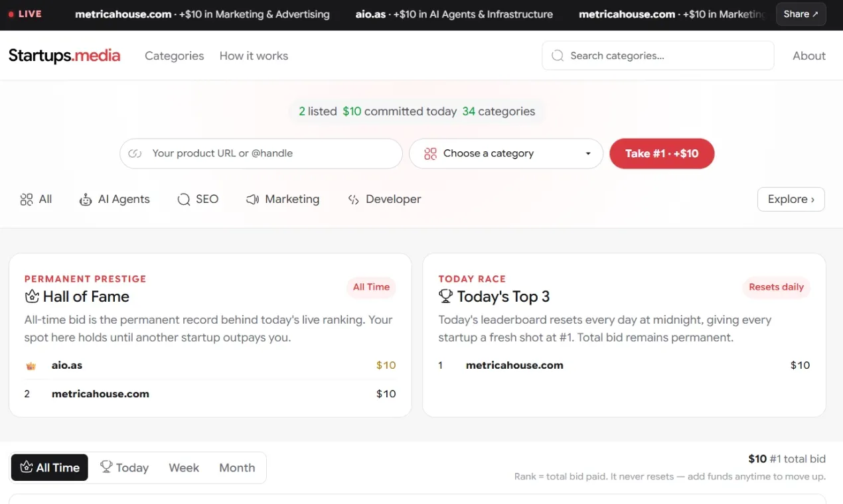The height and width of the screenshot is (504, 843).
Task: Open metricahouse.com in Today's Top 3
Action: pyautogui.click(x=514, y=365)
